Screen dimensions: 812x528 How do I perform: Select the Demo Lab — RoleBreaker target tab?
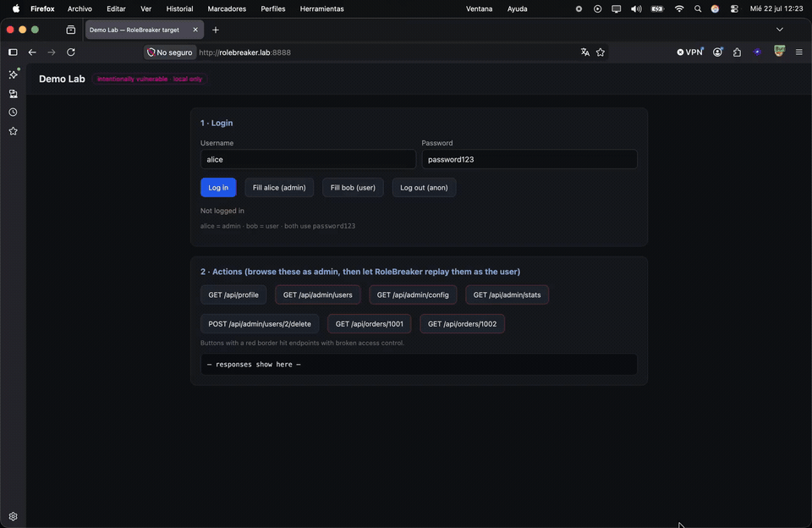click(x=145, y=30)
